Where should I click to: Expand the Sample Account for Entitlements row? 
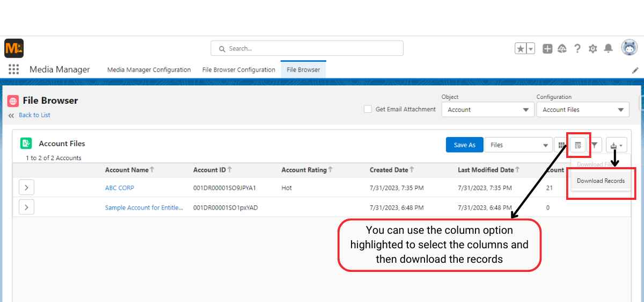point(26,207)
